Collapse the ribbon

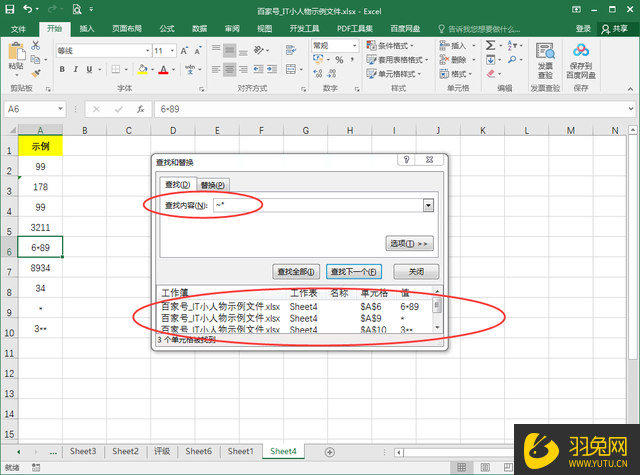click(x=630, y=89)
